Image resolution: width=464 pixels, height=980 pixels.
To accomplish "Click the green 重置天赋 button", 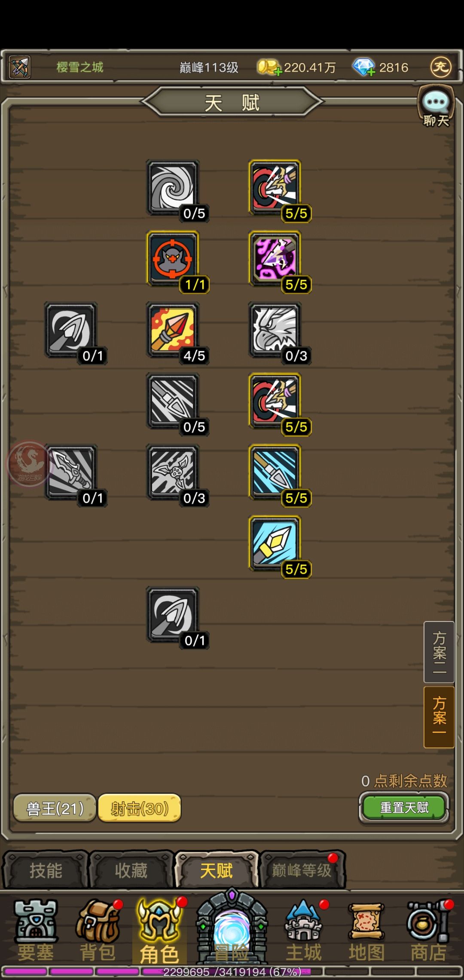I will pos(404,808).
